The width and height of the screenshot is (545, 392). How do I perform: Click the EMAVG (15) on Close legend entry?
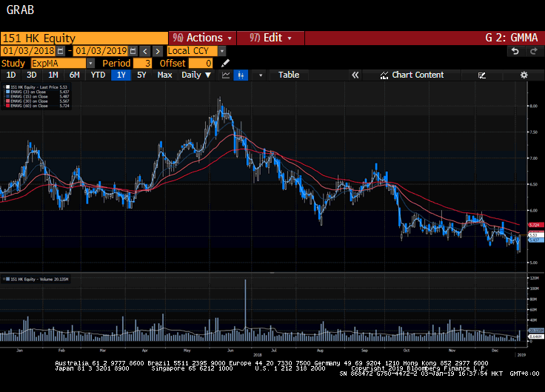click(x=36, y=97)
